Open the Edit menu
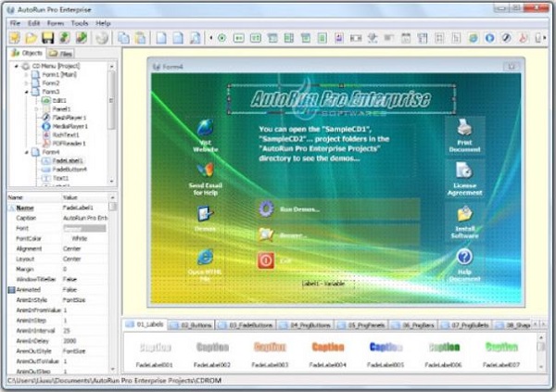 33,23
